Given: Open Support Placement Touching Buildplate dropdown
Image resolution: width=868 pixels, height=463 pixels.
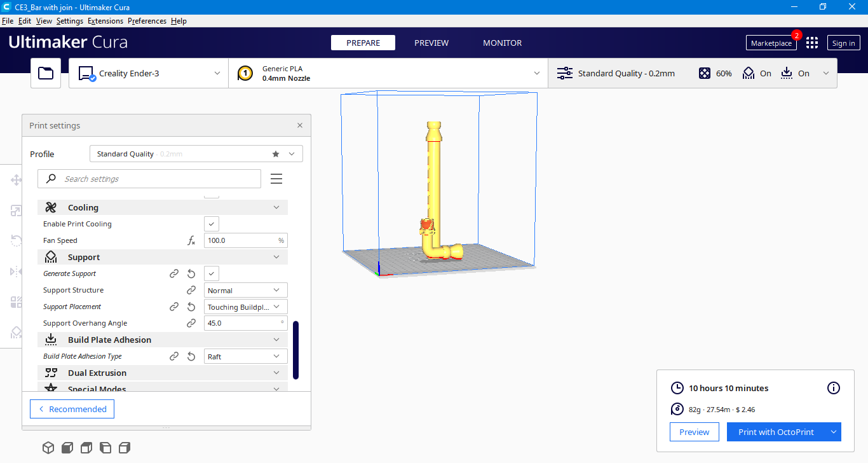Looking at the screenshot, I should click(246, 307).
